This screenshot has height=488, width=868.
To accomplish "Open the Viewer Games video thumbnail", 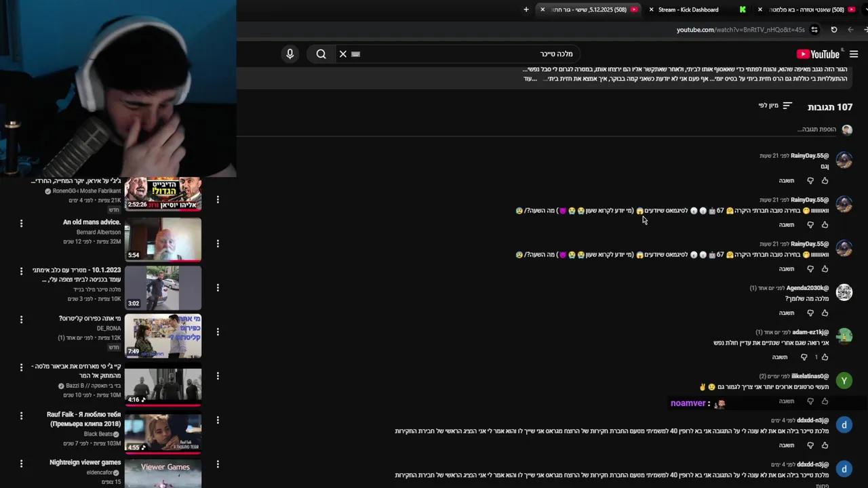I will [163, 473].
